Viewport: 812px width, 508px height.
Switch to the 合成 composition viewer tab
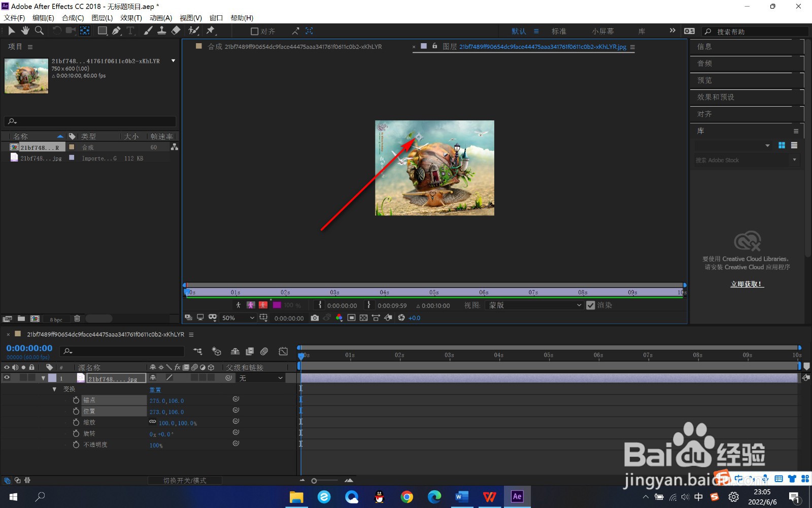coord(294,47)
